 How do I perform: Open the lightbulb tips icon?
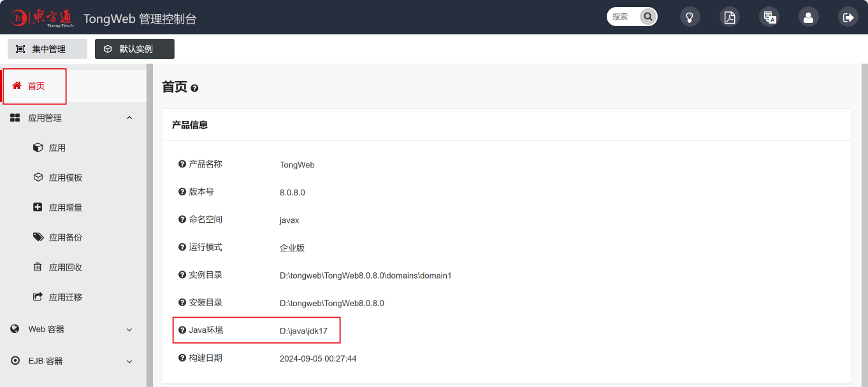(690, 17)
